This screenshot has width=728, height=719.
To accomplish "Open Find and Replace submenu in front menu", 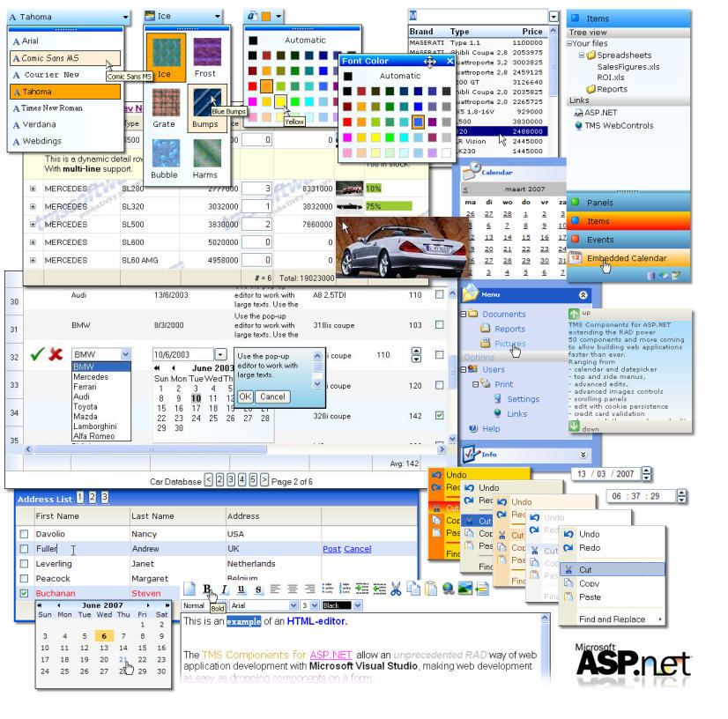I will (613, 619).
